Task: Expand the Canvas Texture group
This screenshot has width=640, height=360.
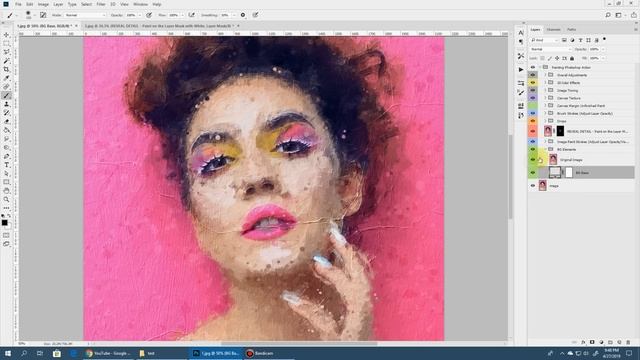Action: 545,98
